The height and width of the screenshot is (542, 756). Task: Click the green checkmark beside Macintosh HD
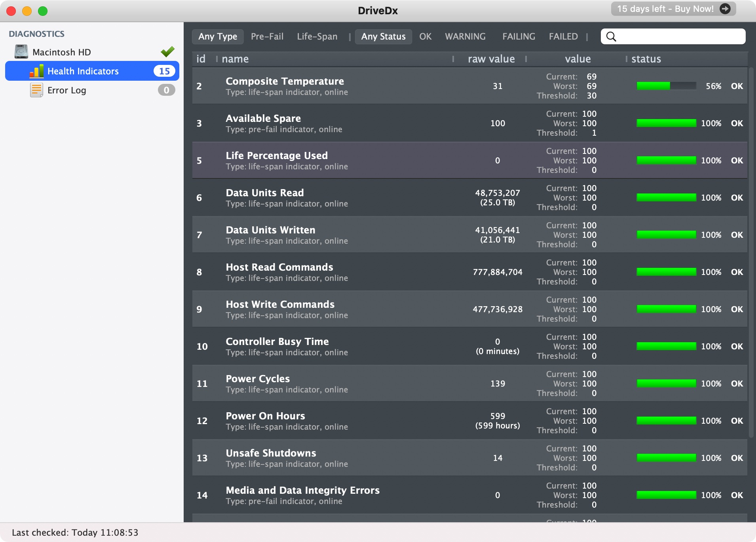pyautogui.click(x=167, y=51)
